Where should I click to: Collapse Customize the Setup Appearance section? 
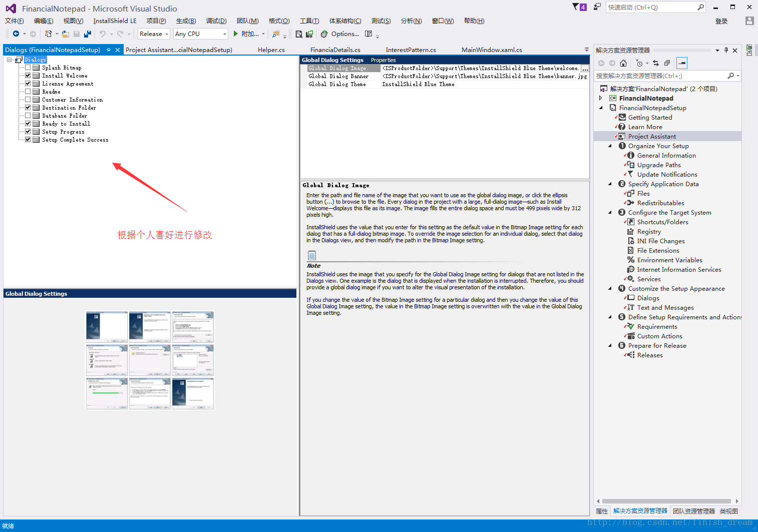click(x=610, y=288)
